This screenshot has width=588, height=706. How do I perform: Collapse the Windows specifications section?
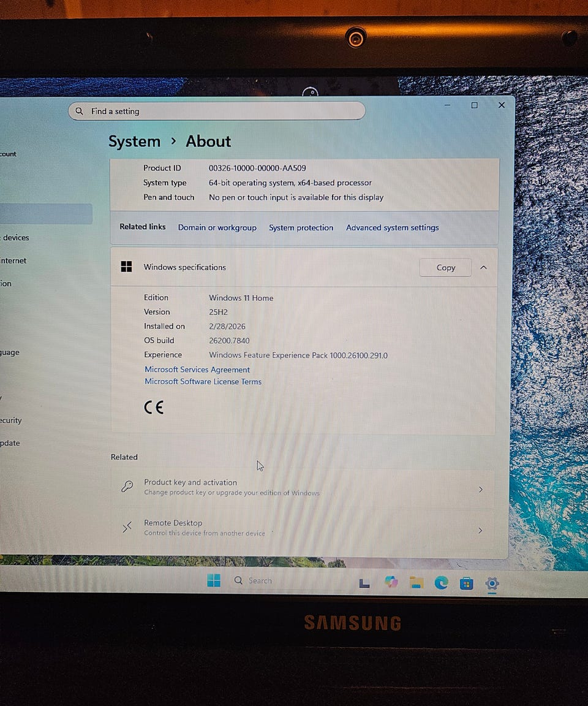484,267
